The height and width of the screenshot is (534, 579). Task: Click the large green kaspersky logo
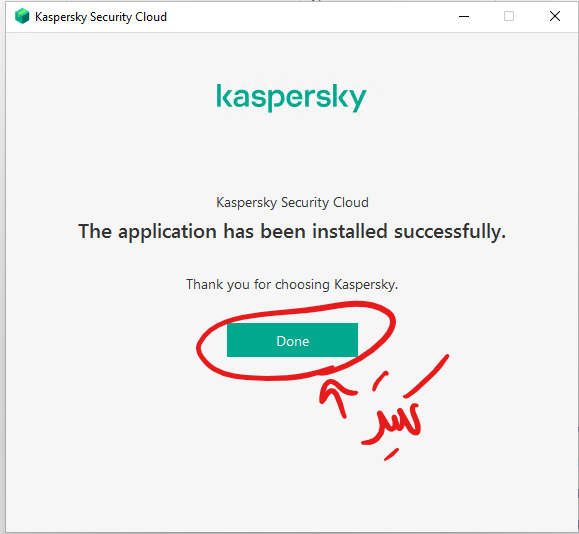291,98
